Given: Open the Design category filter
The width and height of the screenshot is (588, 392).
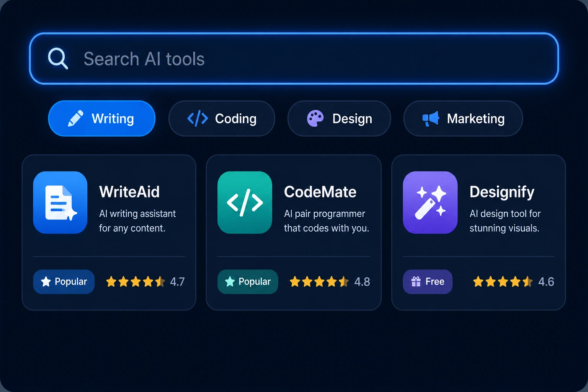Looking at the screenshot, I should [x=339, y=118].
